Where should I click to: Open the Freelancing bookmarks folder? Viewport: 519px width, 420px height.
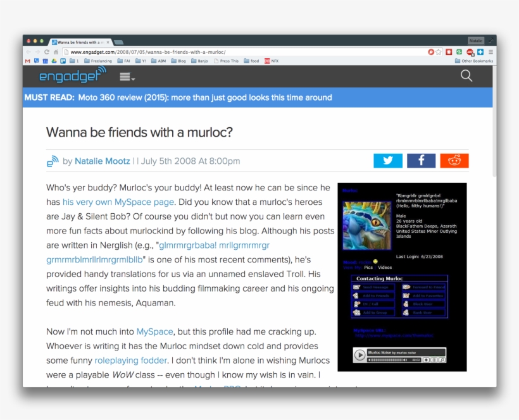(x=97, y=61)
